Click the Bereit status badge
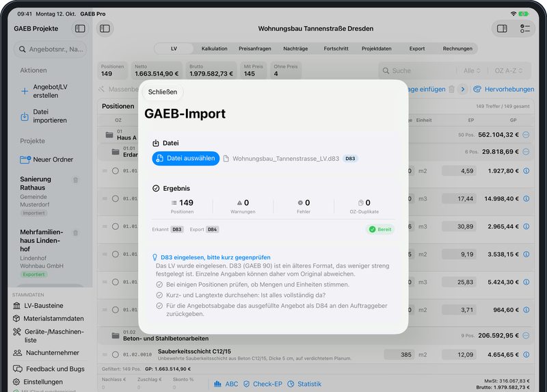The height and width of the screenshot is (392, 547). point(380,229)
